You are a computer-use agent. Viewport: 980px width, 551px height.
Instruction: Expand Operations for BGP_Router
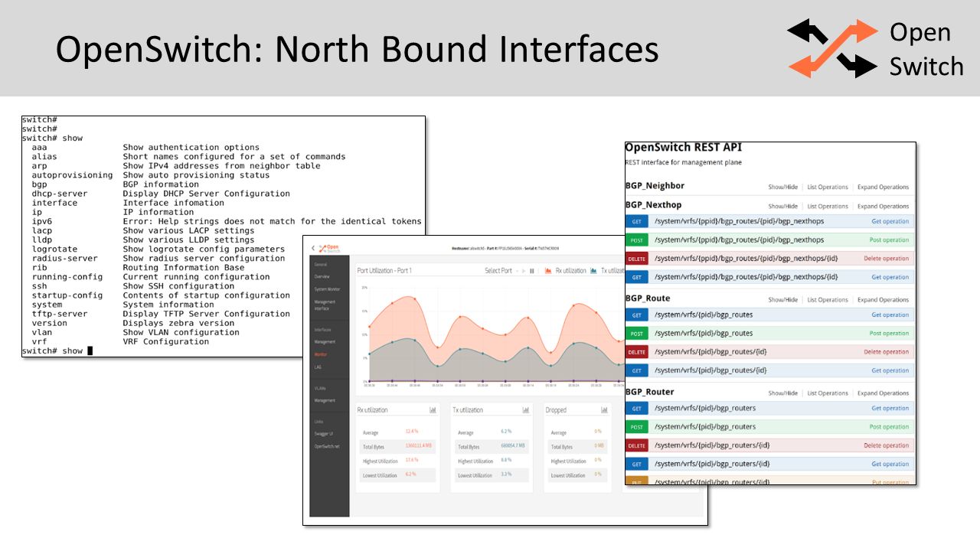point(883,393)
